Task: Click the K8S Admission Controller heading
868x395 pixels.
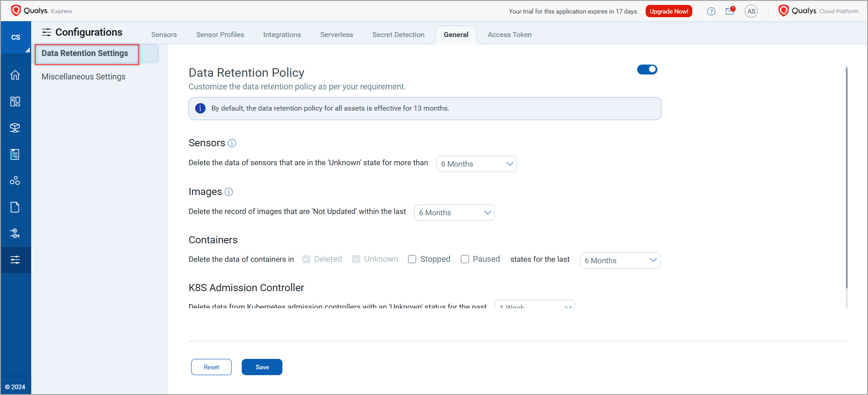Action: (x=246, y=288)
